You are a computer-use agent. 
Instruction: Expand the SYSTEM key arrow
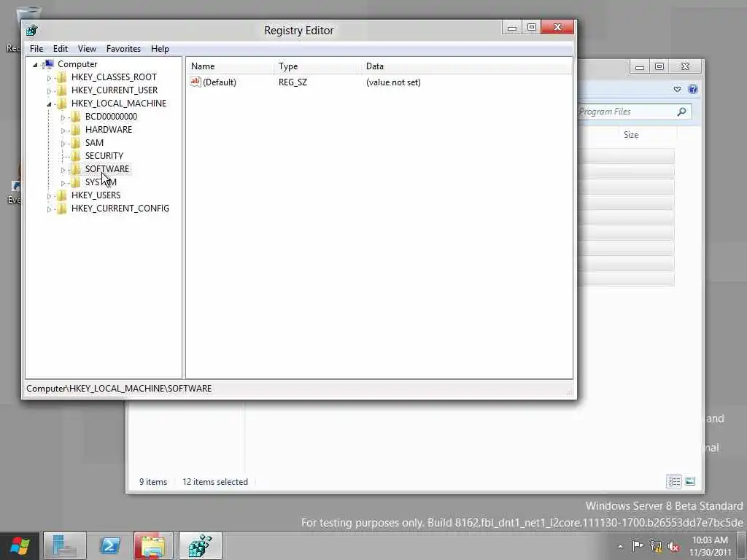[63, 183]
